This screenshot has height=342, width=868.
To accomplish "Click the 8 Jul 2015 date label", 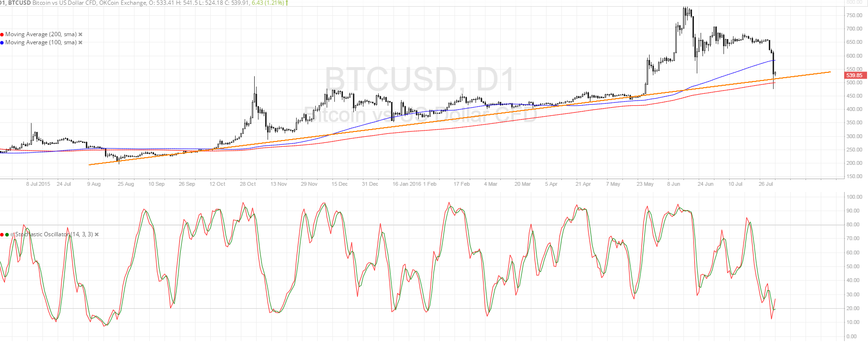I will 38,184.
